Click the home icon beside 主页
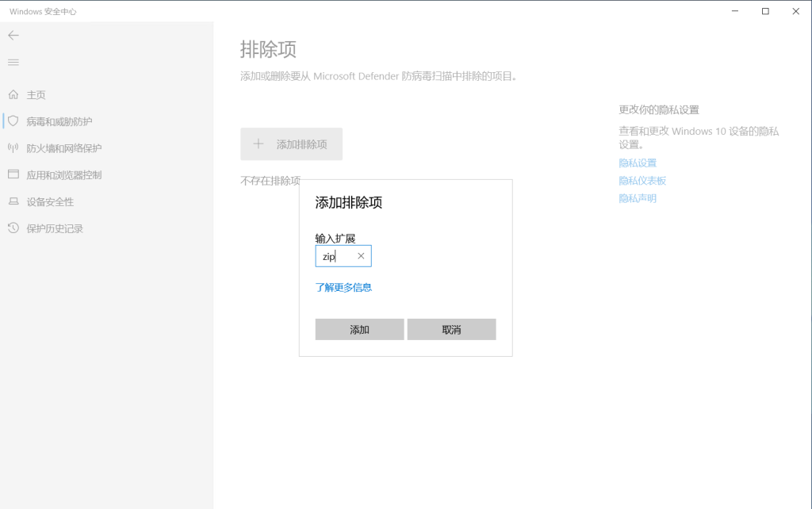 tap(13, 94)
